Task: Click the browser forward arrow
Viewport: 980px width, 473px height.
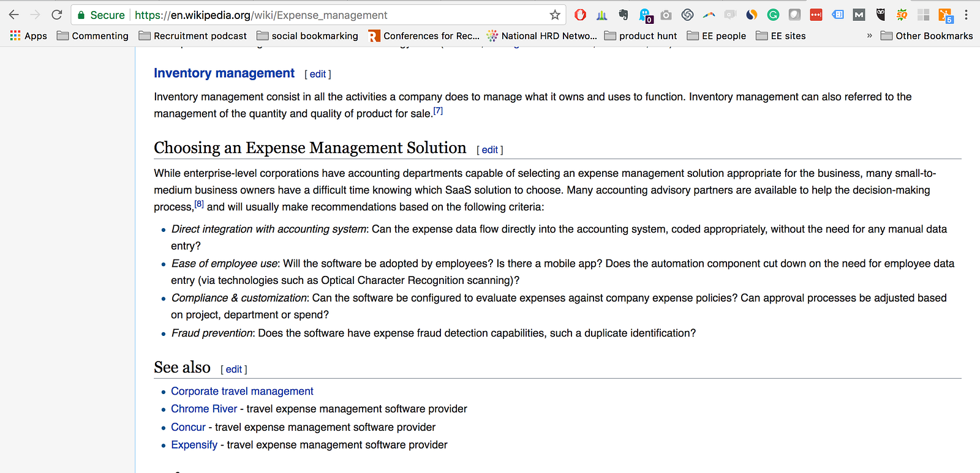Action: pos(36,15)
